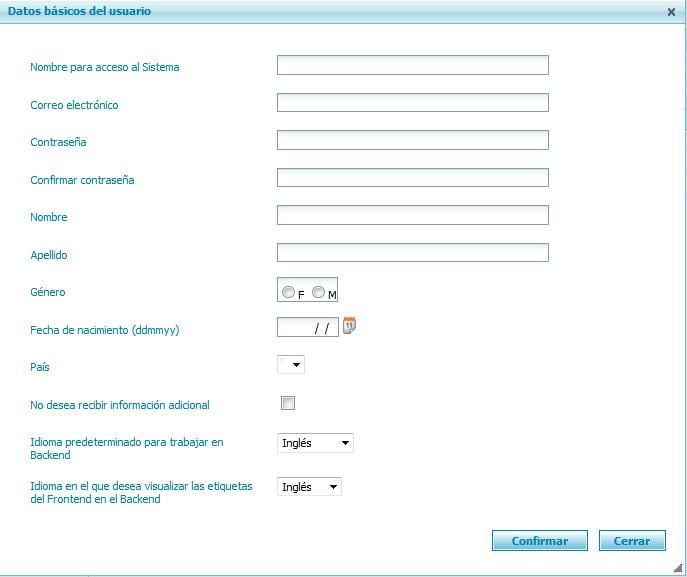
Task: Click the Cerrar button
Action: (632, 541)
